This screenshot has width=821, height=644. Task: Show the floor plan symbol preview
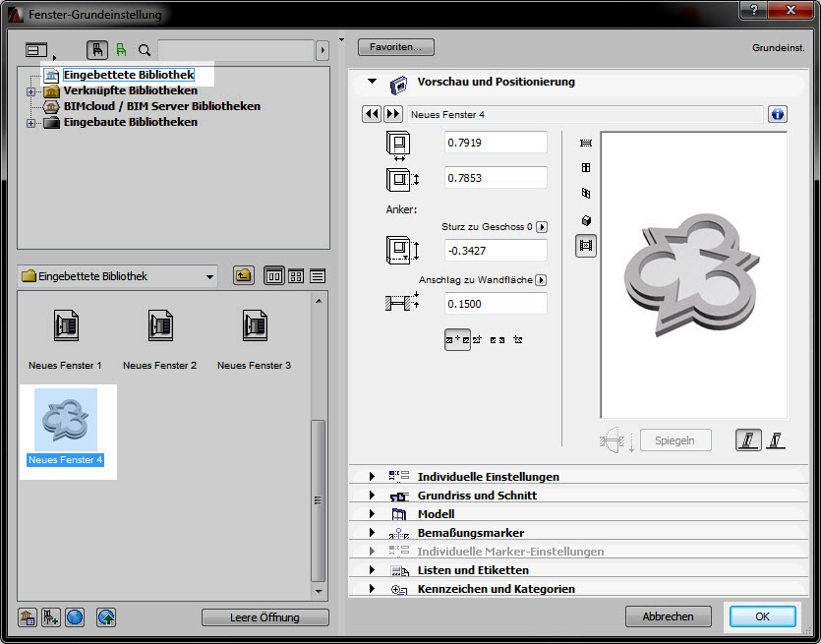coord(586,143)
